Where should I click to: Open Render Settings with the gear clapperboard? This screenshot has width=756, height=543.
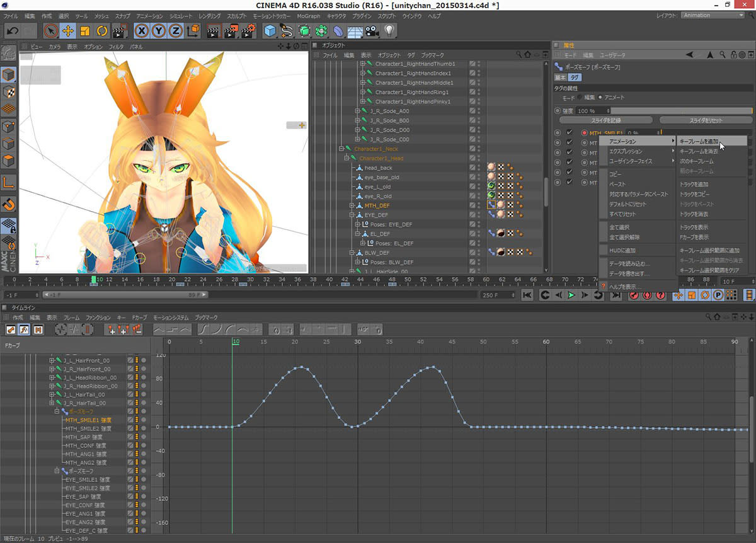pyautogui.click(x=249, y=30)
